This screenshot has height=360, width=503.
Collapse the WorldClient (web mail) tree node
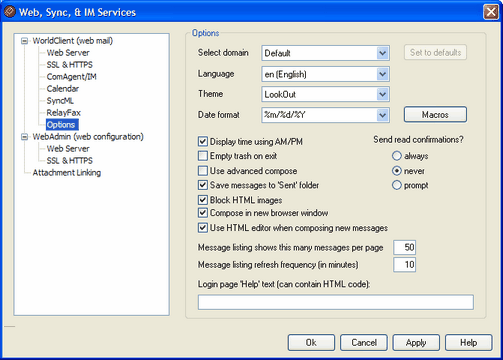click(24, 41)
